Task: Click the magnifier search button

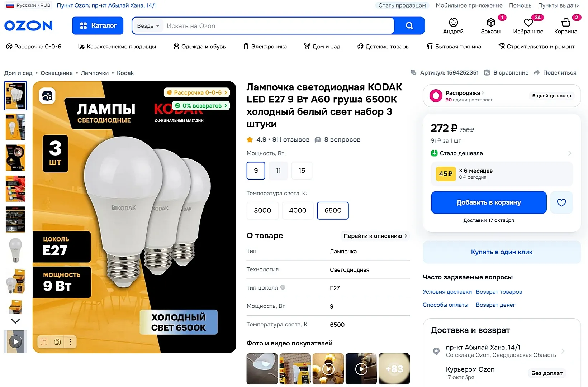Action: pos(409,26)
